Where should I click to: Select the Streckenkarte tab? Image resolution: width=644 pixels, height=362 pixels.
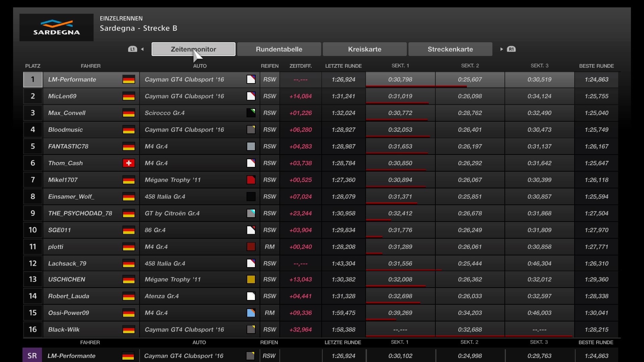pos(450,49)
